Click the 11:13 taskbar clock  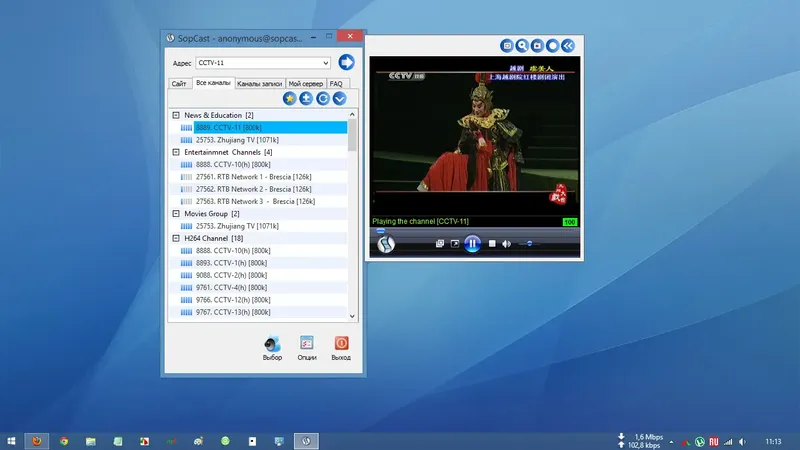tap(773, 441)
